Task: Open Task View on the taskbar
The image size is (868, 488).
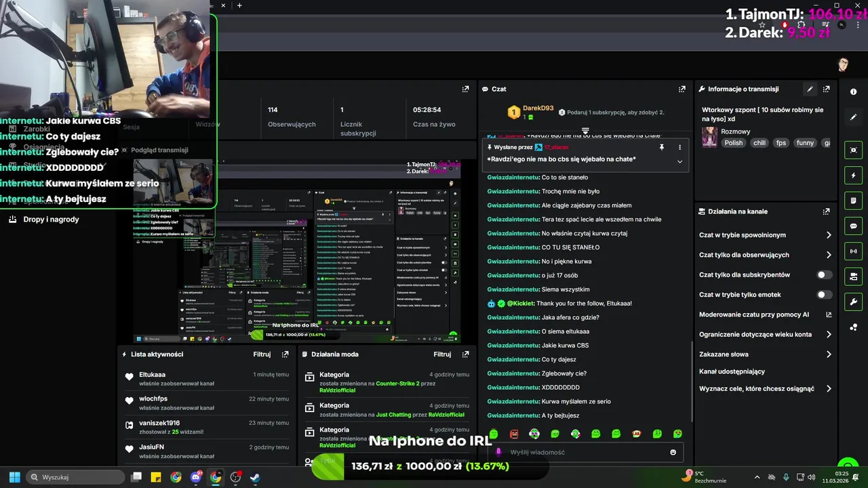Action: (136, 477)
